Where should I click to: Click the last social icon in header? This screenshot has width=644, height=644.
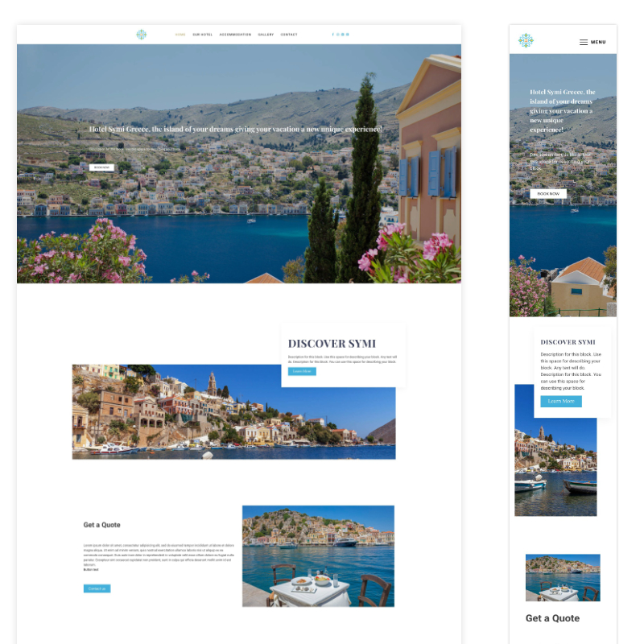(x=348, y=35)
